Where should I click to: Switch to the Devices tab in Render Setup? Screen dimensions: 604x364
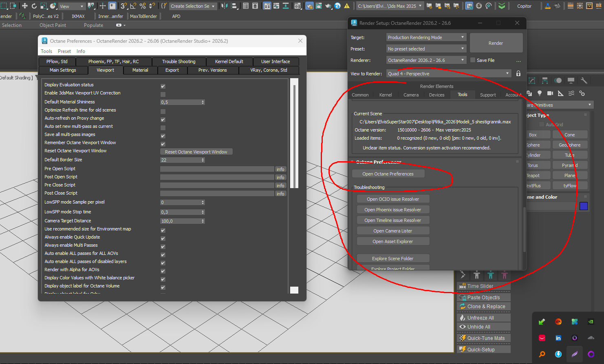436,95
